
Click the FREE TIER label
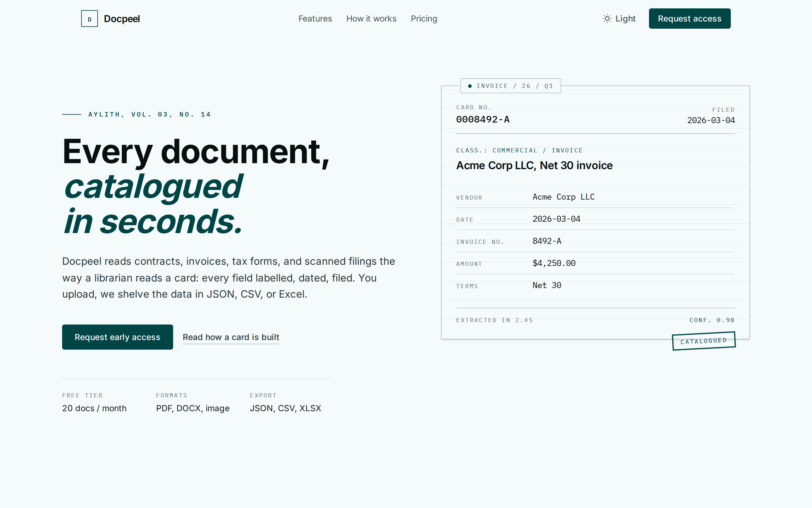pos(82,395)
